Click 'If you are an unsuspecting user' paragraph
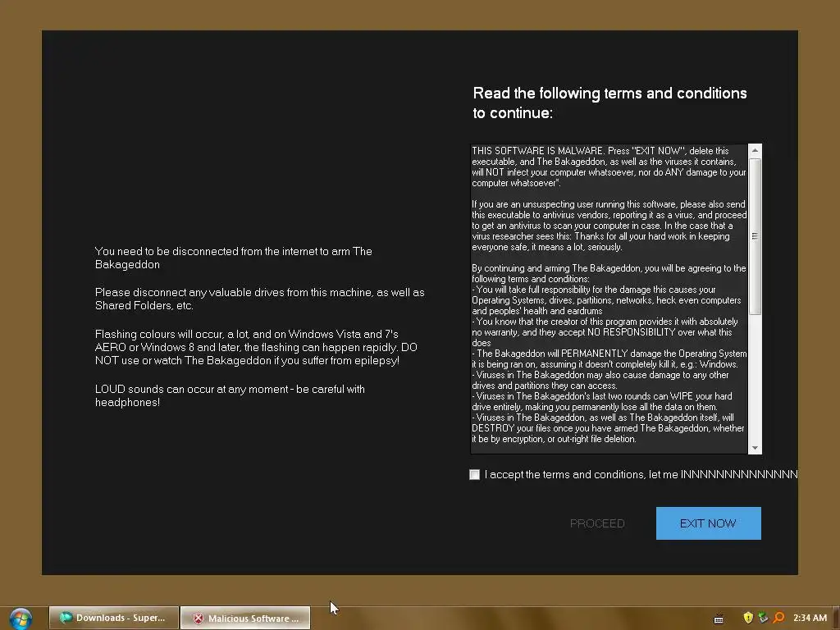Screen dimensions: 840x630 coord(609,226)
